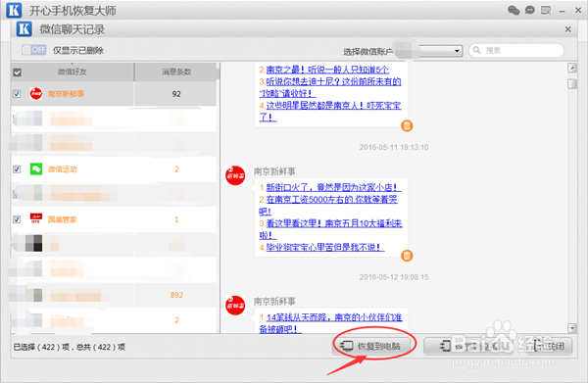Viewport: 588px width, 383px height.
Task: Click the 搜索 search field
Action: point(516,50)
